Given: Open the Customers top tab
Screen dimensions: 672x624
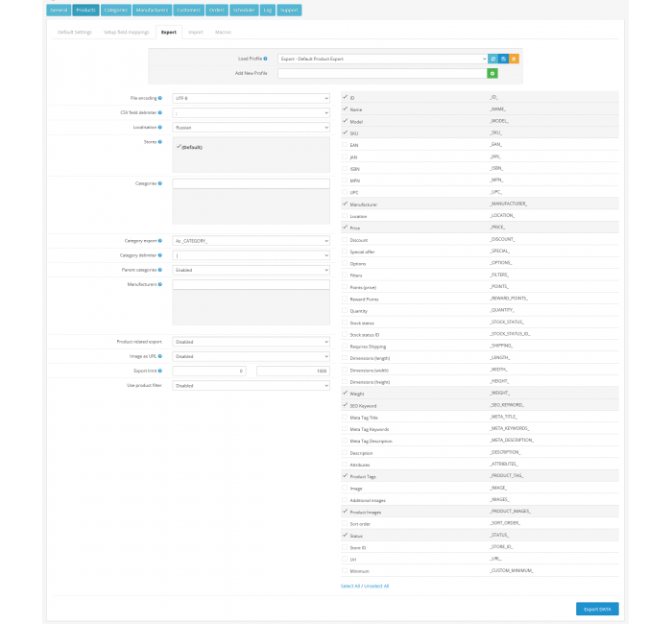Looking at the screenshot, I should (188, 10).
